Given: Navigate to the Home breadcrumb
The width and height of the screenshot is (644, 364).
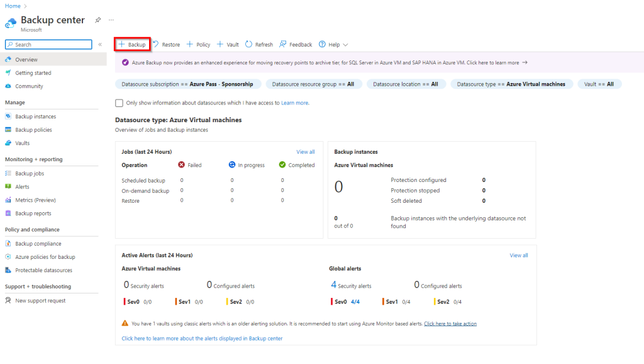Looking at the screenshot, I should pos(13,6).
